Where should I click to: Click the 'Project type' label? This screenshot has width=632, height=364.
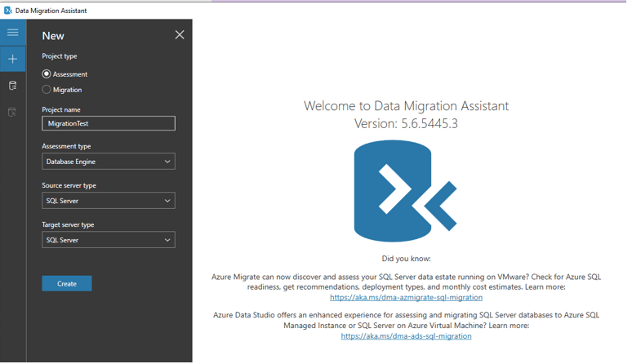click(x=60, y=56)
